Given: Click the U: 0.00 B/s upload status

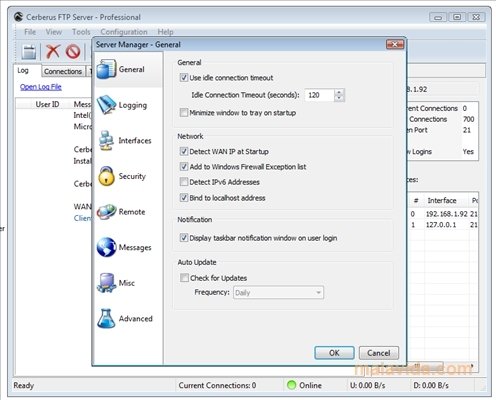Looking at the screenshot, I should point(368,385).
